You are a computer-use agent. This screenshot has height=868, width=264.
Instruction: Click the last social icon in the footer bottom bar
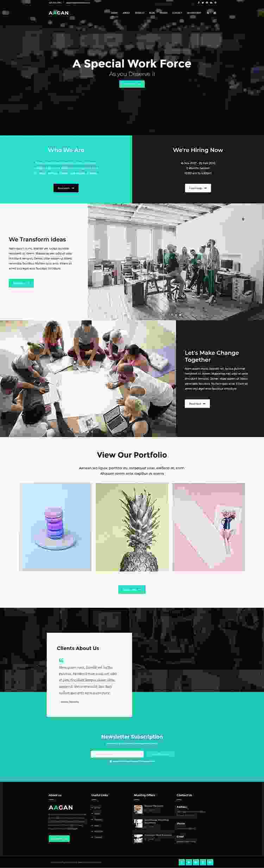tap(210, 862)
